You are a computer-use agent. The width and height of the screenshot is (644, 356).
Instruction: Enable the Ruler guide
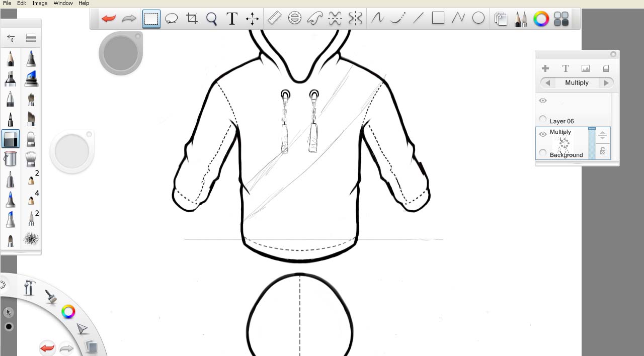click(274, 19)
